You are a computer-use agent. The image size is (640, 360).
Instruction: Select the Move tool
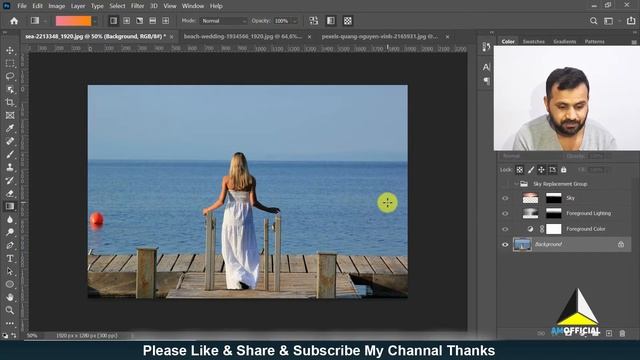pyautogui.click(x=10, y=50)
